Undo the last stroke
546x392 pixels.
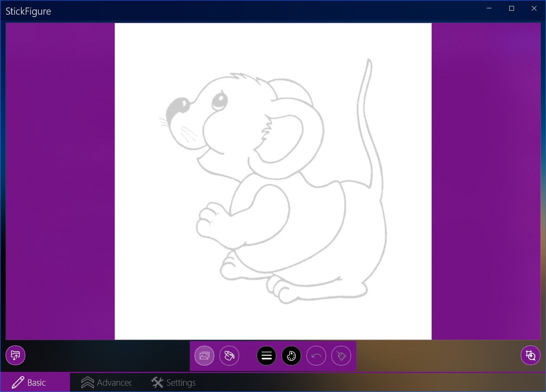(316, 356)
